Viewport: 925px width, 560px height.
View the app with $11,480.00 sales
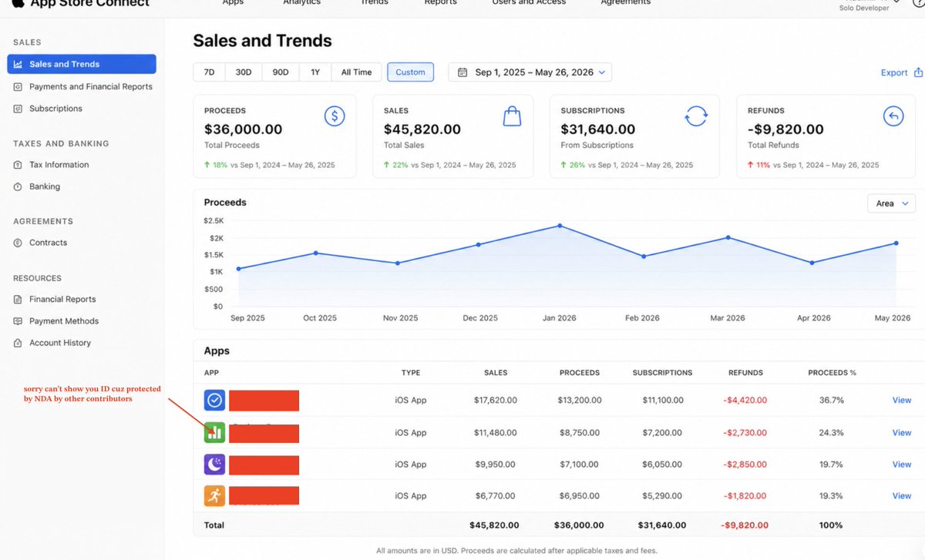[902, 433]
